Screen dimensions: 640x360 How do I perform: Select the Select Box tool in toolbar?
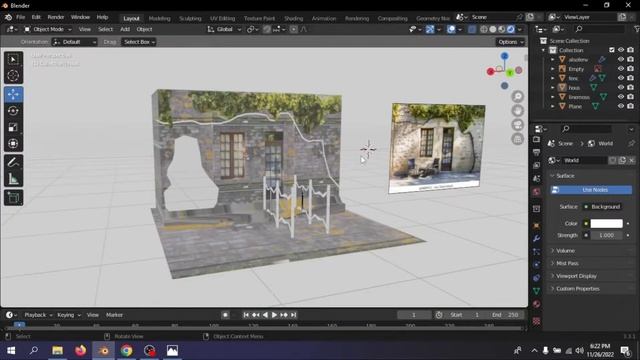13,60
